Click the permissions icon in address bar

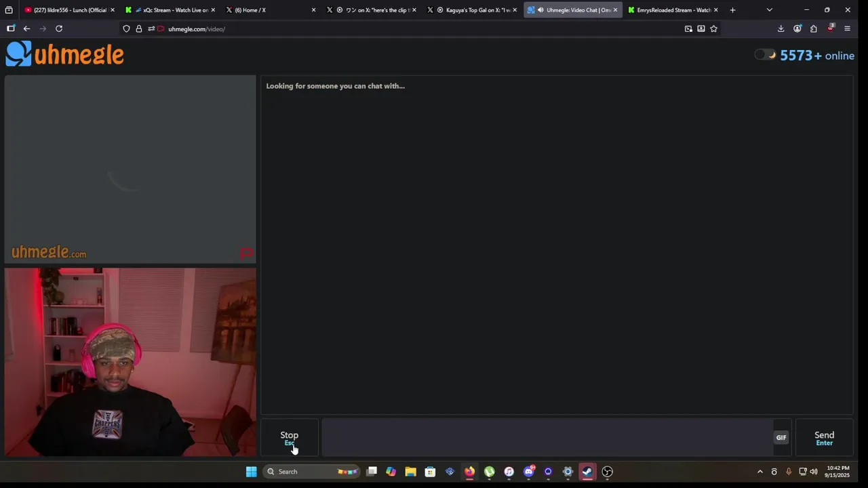[151, 28]
